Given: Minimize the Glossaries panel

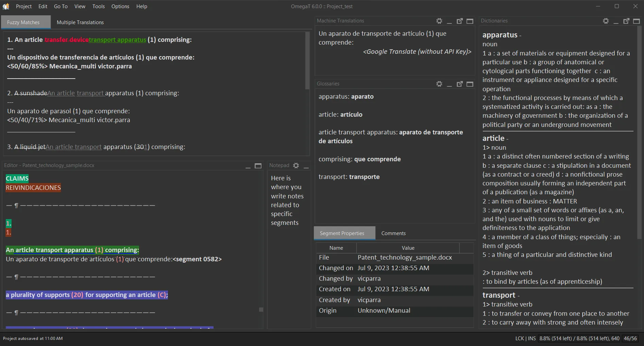Looking at the screenshot, I should pyautogui.click(x=449, y=84).
